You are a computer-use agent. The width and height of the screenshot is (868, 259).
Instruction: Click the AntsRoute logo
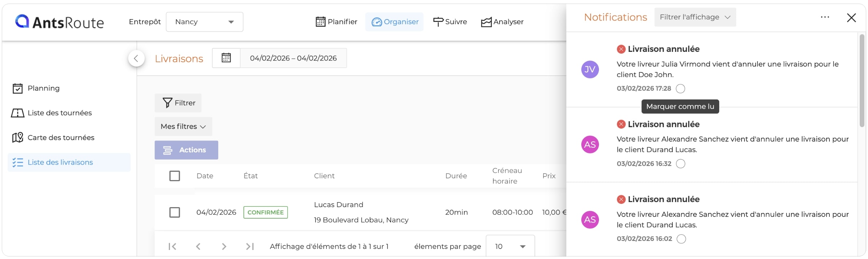59,22
